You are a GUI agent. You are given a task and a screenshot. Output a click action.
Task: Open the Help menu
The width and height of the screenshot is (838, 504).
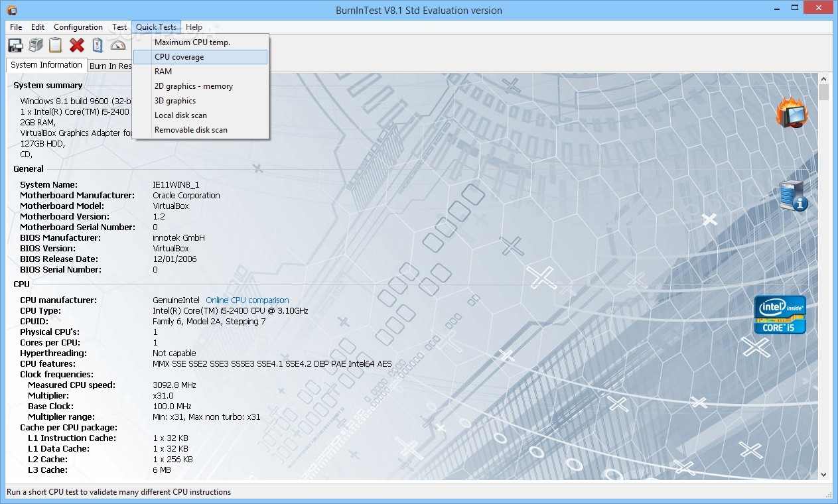point(194,27)
